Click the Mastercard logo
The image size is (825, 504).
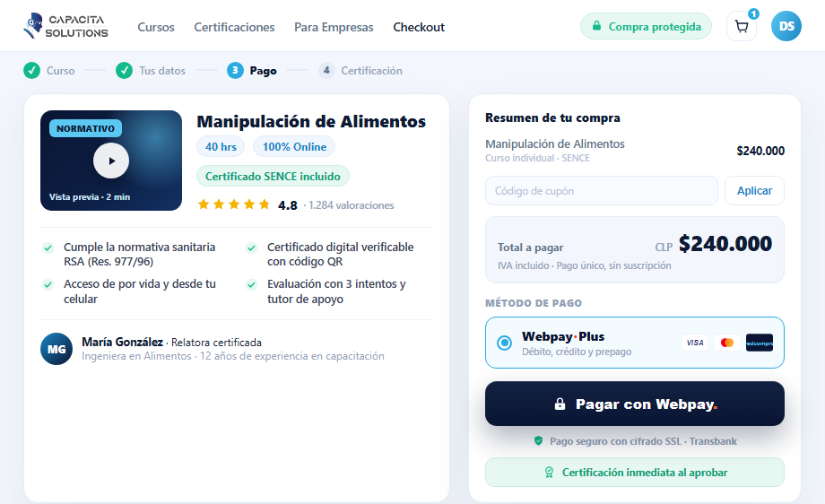tap(727, 343)
